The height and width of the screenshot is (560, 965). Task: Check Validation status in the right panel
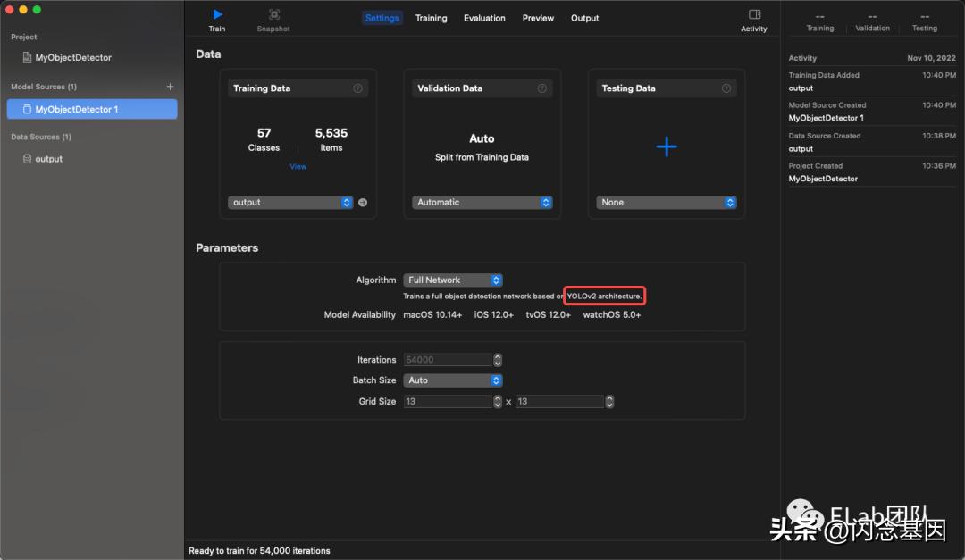[x=872, y=22]
